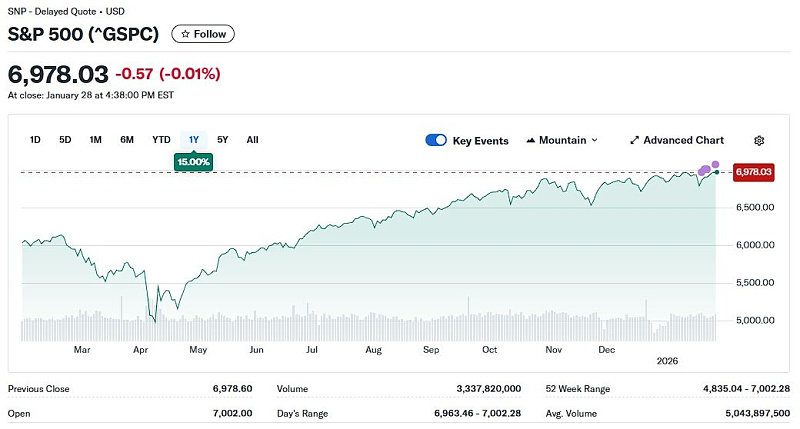The width and height of the screenshot is (800, 429).
Task: Click the green endpoint dot on the chart line
Action: [716, 173]
